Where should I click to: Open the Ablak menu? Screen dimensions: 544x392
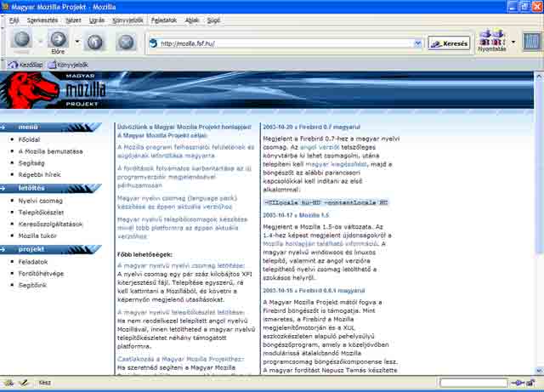pos(192,20)
